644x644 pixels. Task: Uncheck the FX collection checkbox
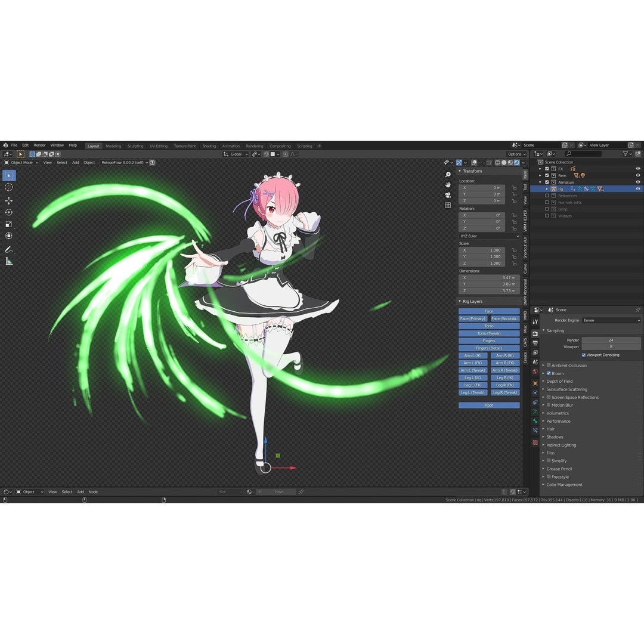click(x=547, y=169)
